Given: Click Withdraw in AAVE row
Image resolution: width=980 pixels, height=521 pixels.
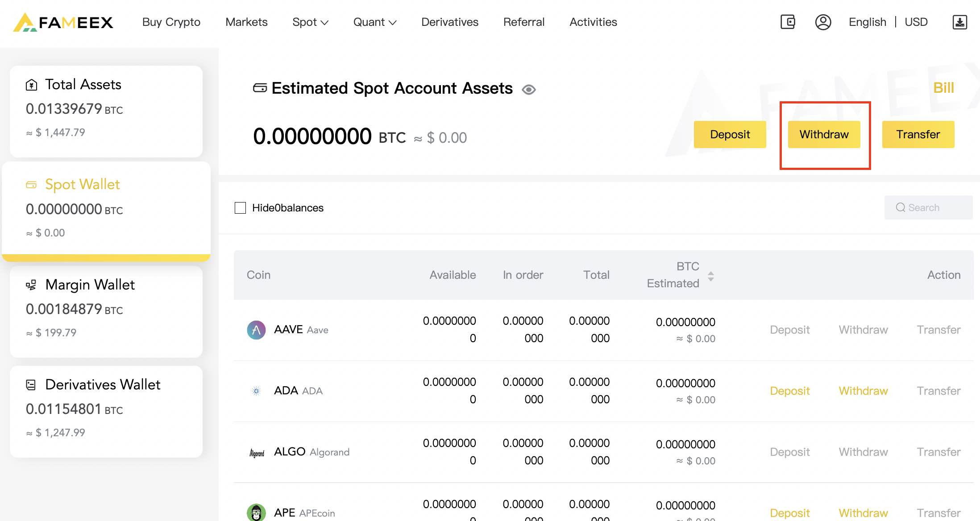Looking at the screenshot, I should 863,330.
